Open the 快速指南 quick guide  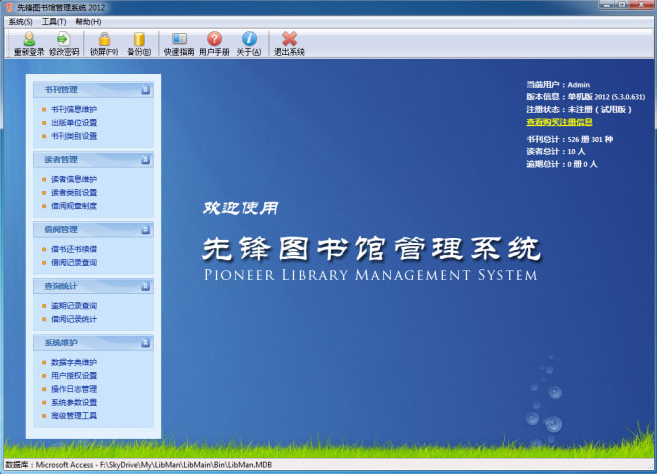click(179, 44)
